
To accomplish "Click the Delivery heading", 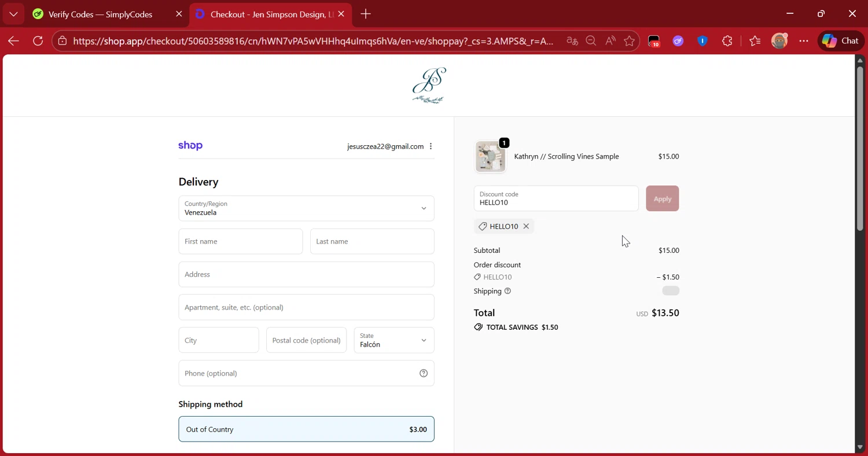I will 198,182.
